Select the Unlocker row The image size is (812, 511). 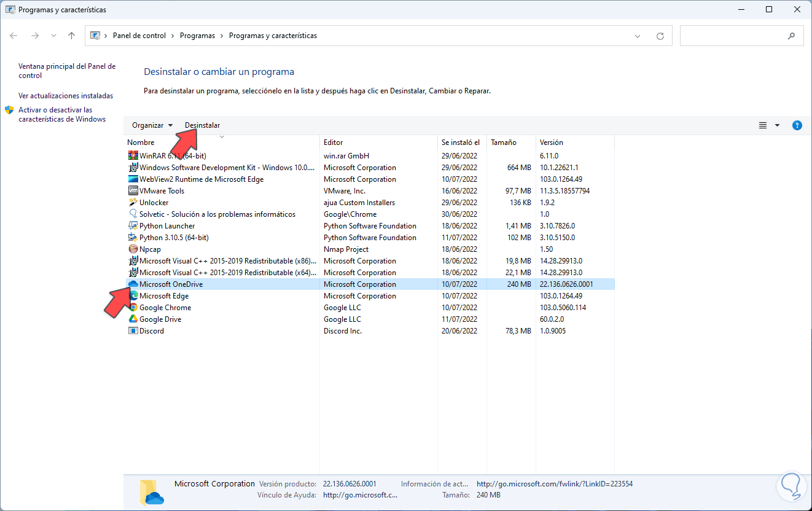click(369, 203)
